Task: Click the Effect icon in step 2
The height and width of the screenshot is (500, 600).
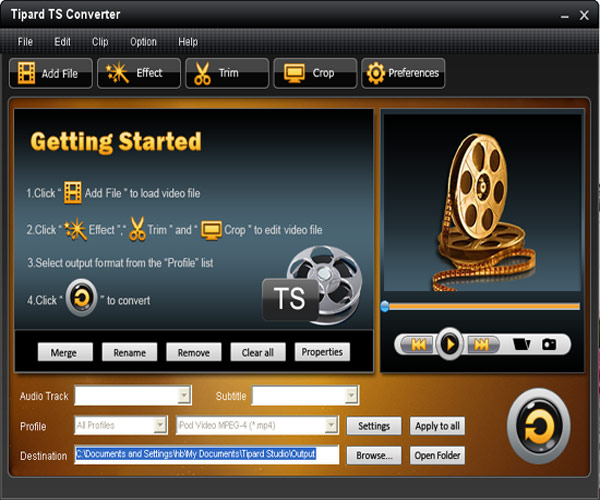Action: coord(75,229)
